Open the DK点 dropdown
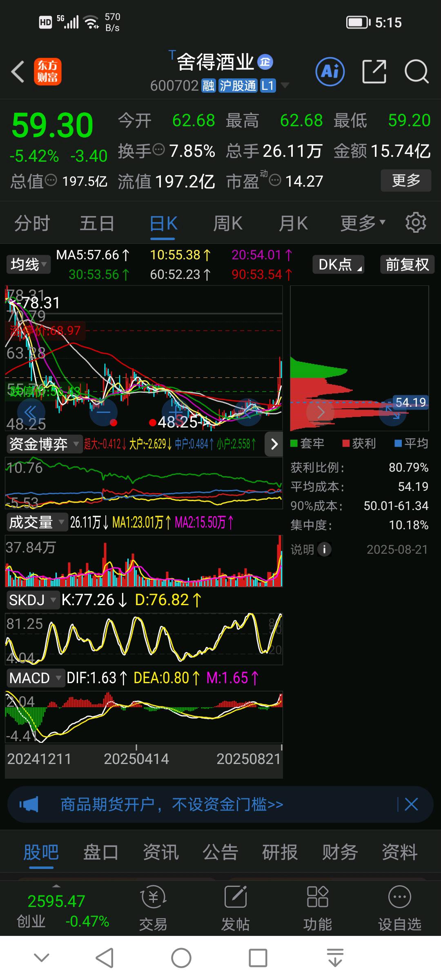Screen dimensions: 441x980 tap(339, 264)
